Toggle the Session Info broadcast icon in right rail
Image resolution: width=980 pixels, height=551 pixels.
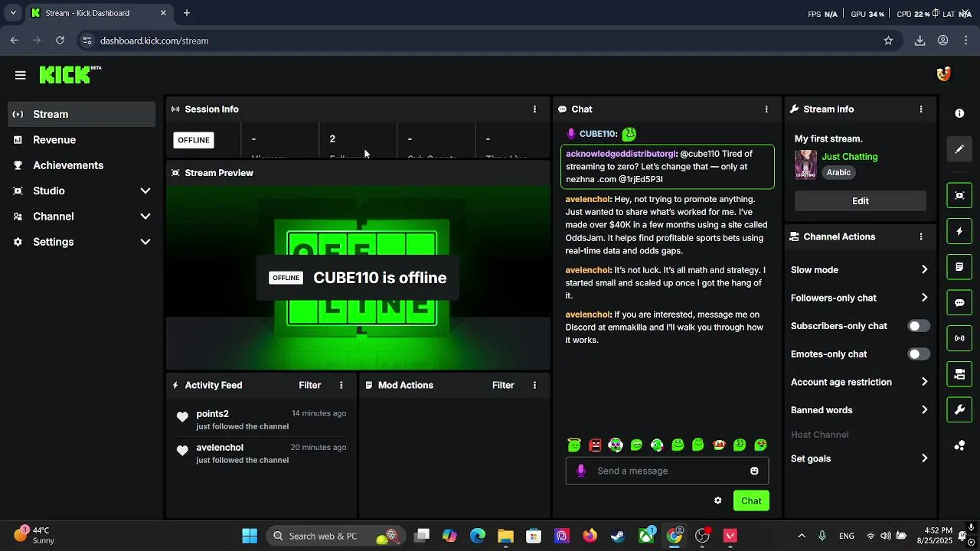[x=959, y=338]
